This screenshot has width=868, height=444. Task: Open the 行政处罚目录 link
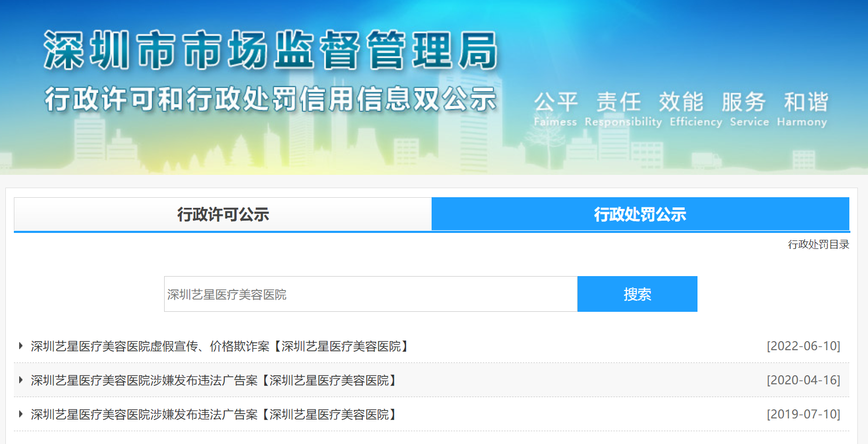click(x=818, y=245)
